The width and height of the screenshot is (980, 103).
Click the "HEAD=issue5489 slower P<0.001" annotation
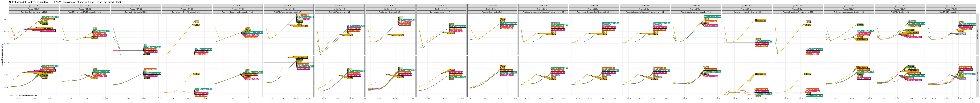(x=24, y=96)
